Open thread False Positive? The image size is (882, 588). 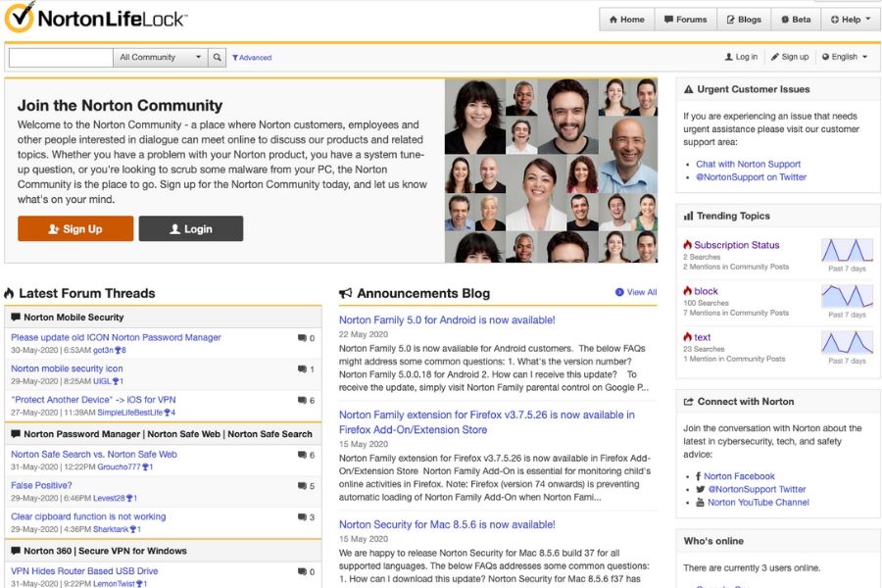41,485
